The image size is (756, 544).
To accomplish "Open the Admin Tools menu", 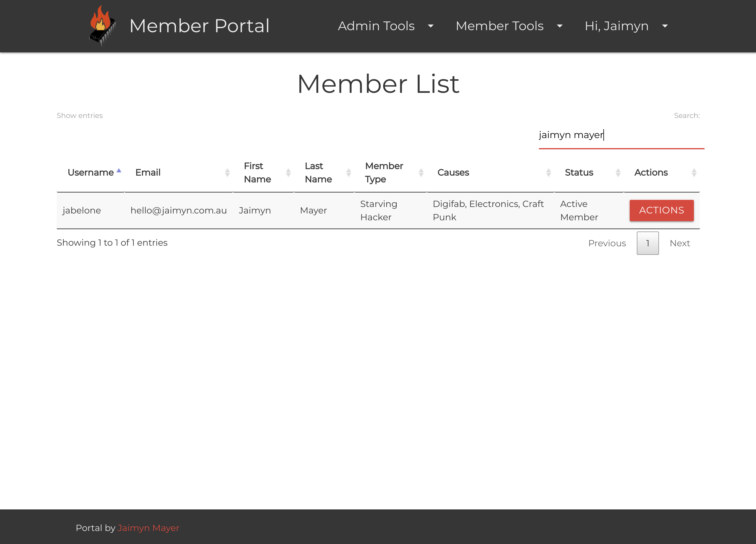I will [x=376, y=26].
